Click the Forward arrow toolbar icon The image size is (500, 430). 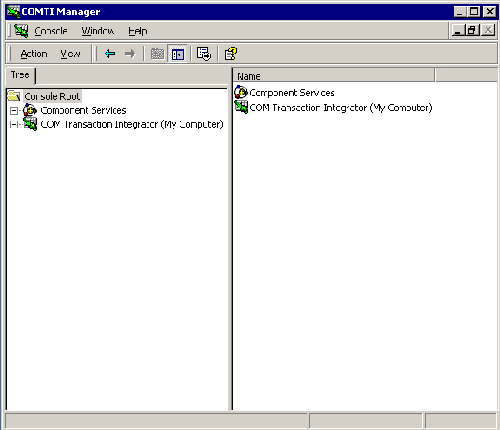pos(130,54)
